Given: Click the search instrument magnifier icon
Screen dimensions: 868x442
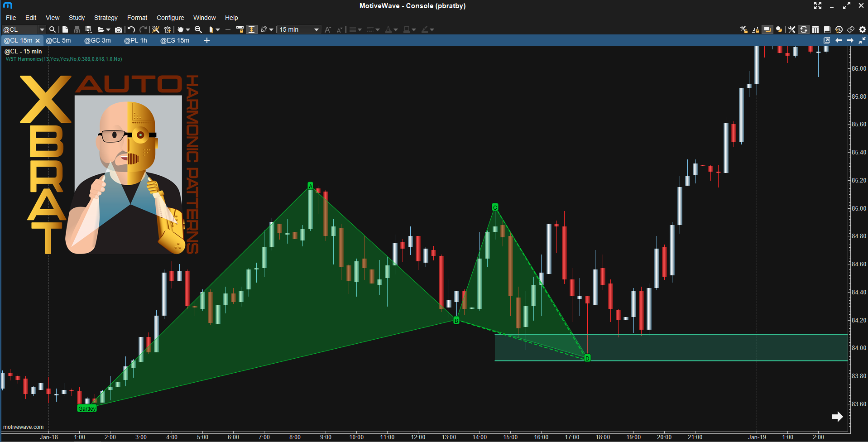Looking at the screenshot, I should [x=53, y=29].
